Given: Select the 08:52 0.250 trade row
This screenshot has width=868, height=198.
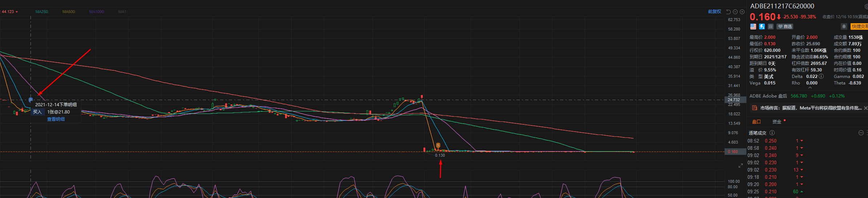Looking at the screenshot, I should [775, 141].
